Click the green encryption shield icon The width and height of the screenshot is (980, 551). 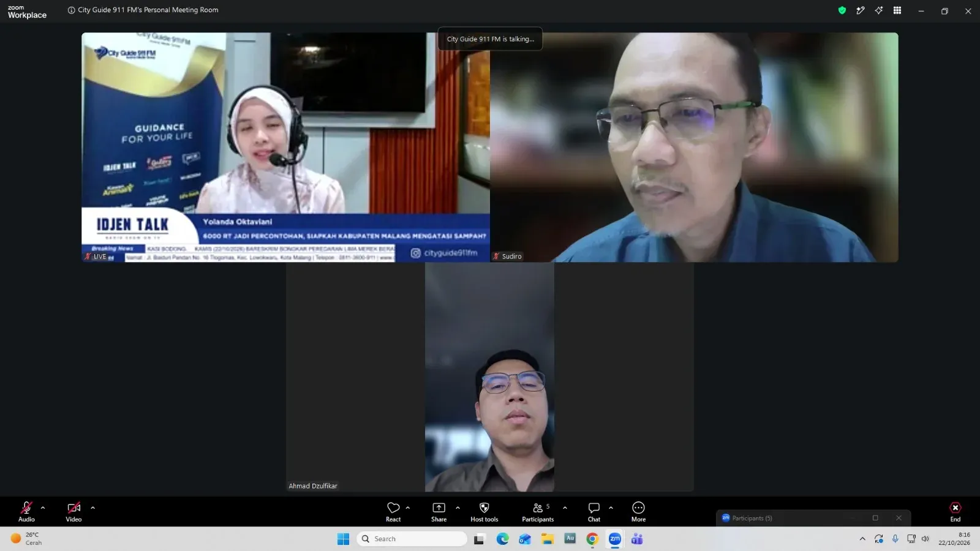[x=842, y=10]
